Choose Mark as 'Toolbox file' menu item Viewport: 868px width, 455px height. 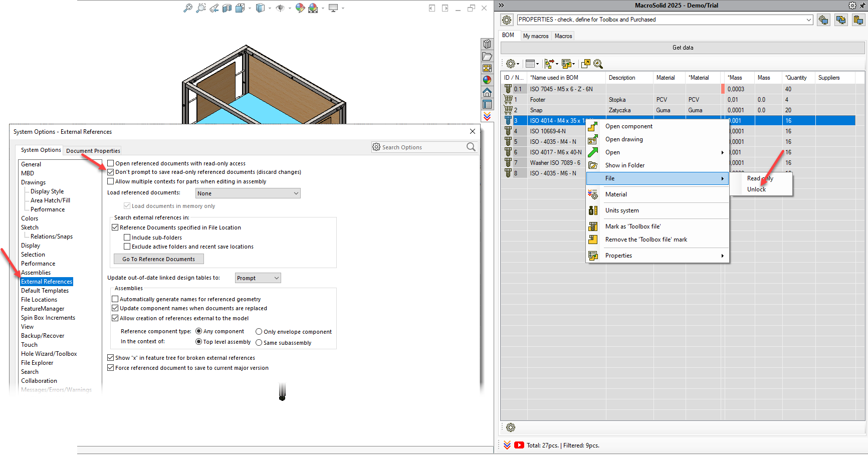coord(658,226)
